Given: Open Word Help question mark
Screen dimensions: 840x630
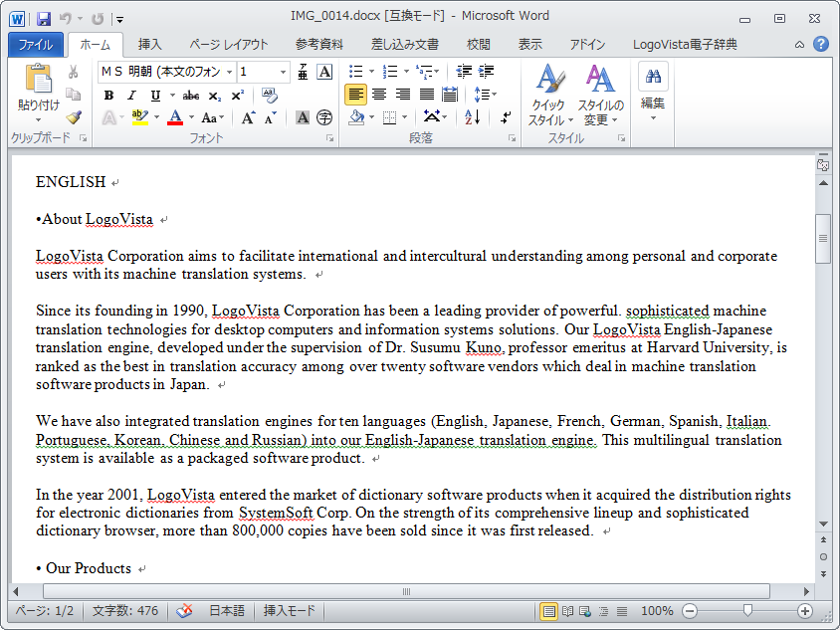Looking at the screenshot, I should point(821,44).
